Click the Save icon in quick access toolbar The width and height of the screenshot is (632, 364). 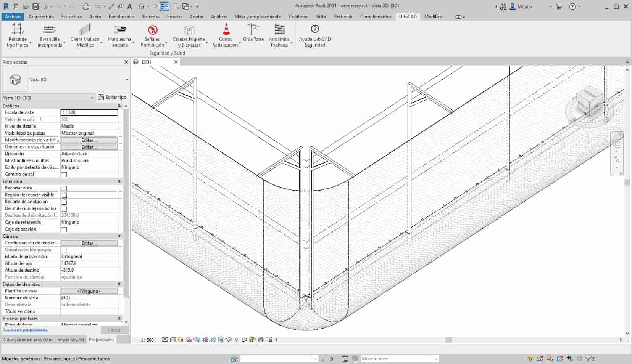point(35,6)
